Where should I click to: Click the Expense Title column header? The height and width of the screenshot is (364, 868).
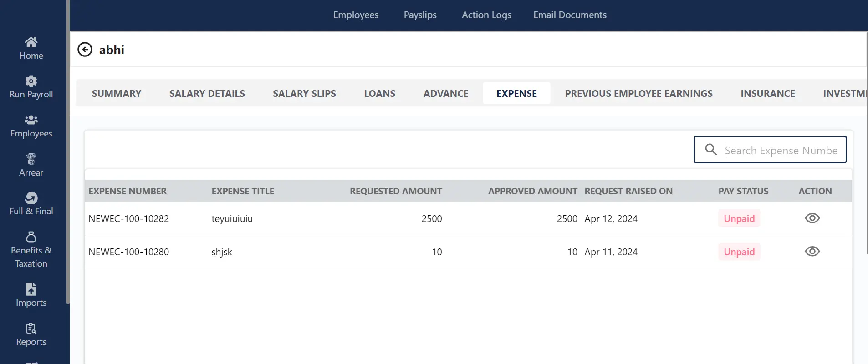pos(243,191)
